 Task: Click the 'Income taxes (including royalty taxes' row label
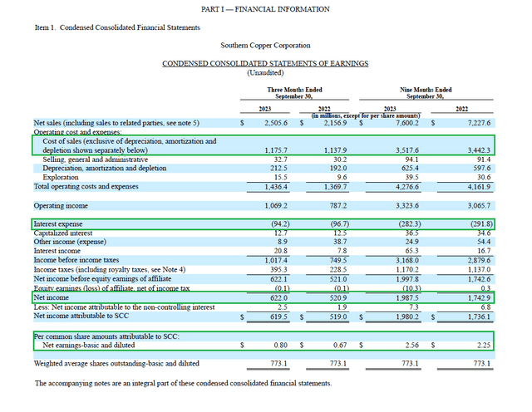pos(110,270)
